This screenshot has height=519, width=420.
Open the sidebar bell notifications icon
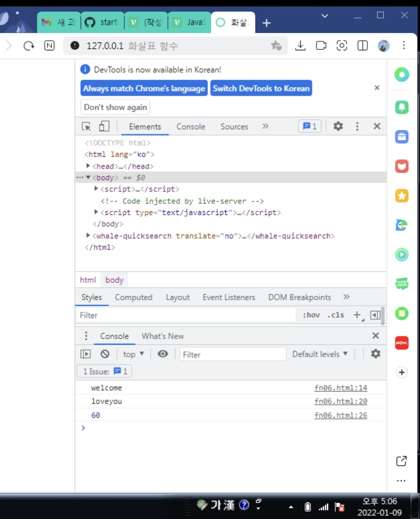click(x=402, y=107)
